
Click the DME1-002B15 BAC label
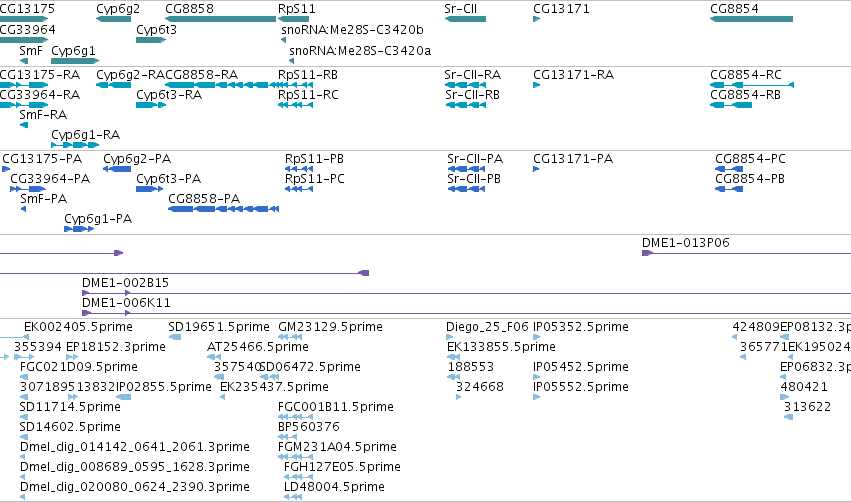[125, 283]
